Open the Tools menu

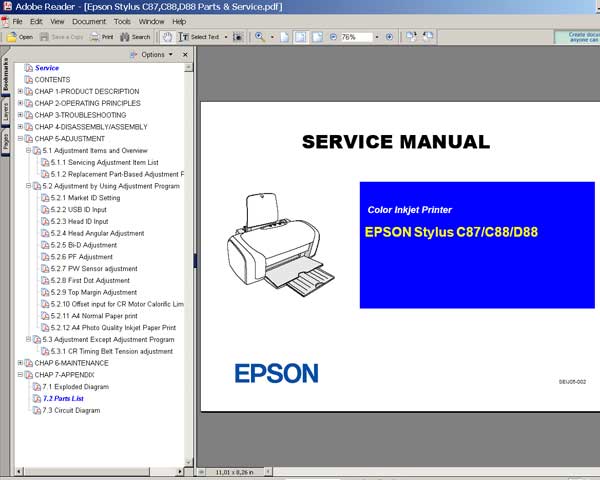(x=122, y=21)
